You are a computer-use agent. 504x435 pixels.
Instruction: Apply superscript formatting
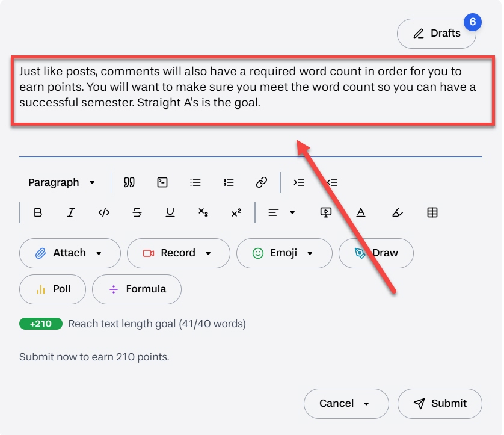[x=236, y=212]
